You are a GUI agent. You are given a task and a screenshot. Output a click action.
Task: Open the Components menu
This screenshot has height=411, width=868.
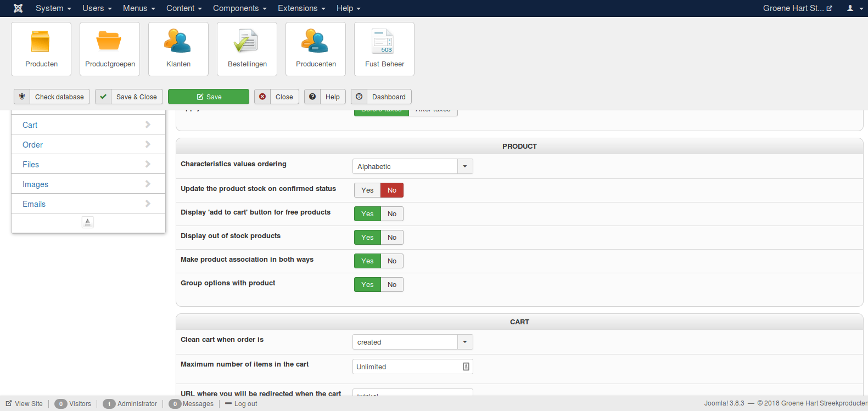(240, 8)
